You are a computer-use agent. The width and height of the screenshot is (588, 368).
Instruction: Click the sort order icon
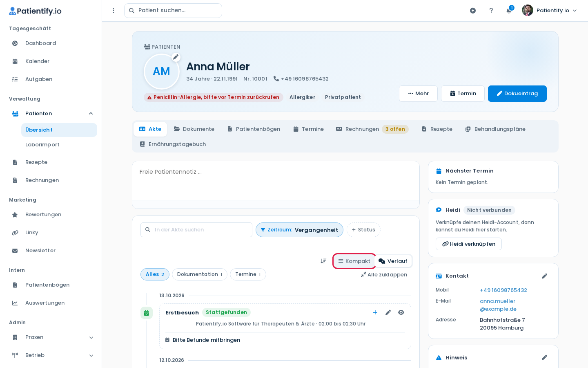click(323, 261)
